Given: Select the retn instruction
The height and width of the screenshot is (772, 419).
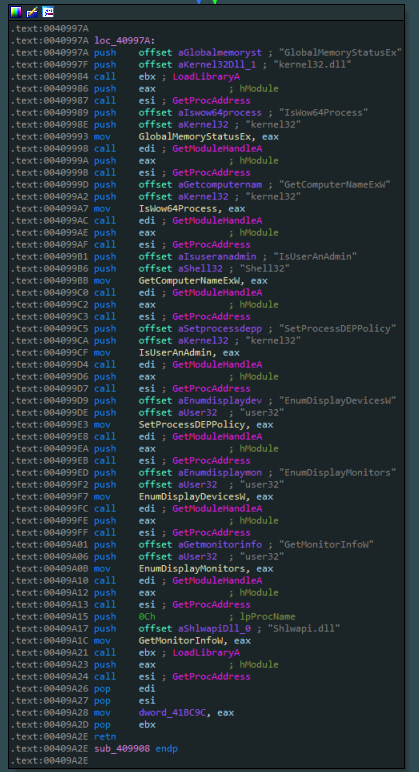Looking at the screenshot, I should (105, 737).
